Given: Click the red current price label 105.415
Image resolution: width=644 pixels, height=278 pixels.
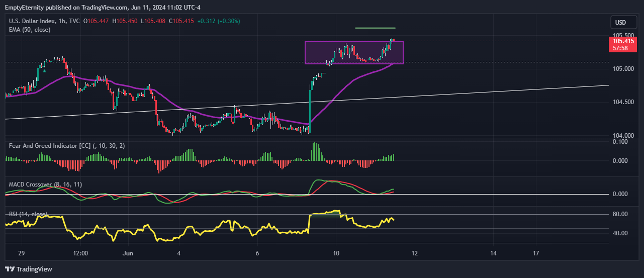Looking at the screenshot, I should tap(622, 41).
